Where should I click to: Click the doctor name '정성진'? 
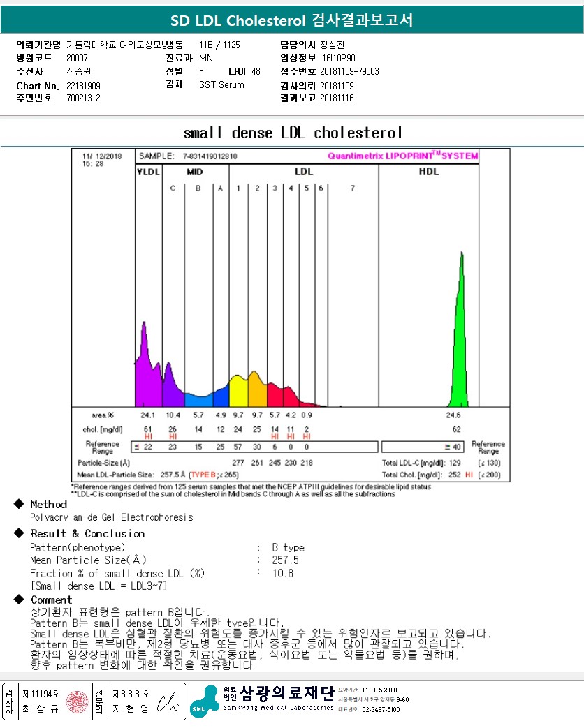[x=333, y=45]
